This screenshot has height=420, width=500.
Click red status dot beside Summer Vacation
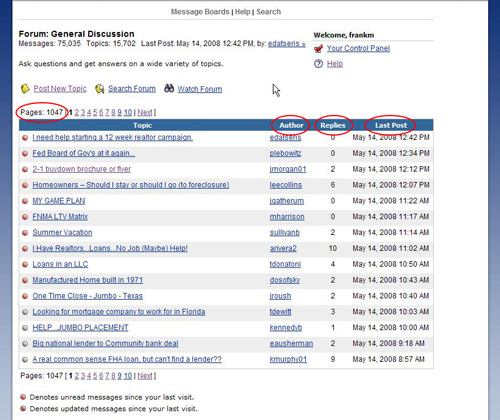[x=25, y=233]
